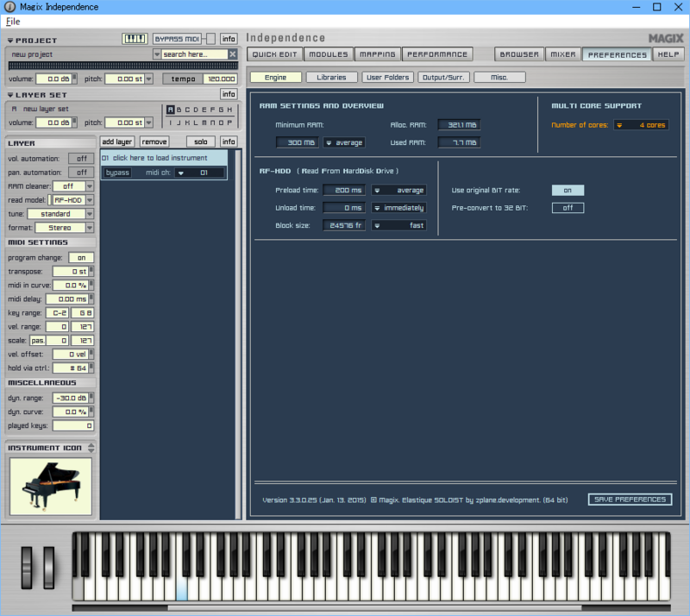Click the highlighted blue piano key
Viewport: 690px width, 616px height.
182,589
